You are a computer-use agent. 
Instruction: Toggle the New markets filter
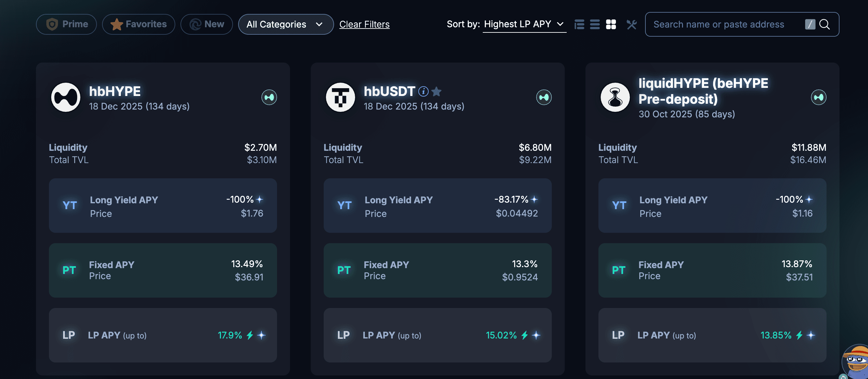click(207, 24)
